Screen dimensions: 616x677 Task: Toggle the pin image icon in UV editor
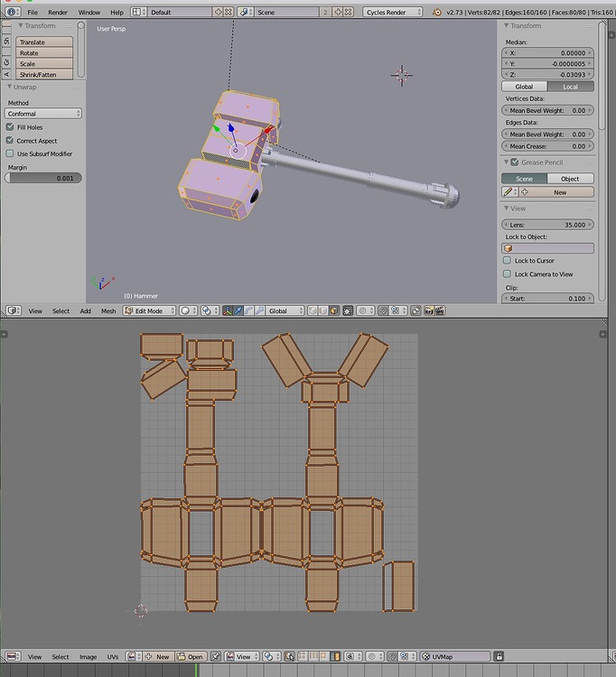tap(216, 657)
